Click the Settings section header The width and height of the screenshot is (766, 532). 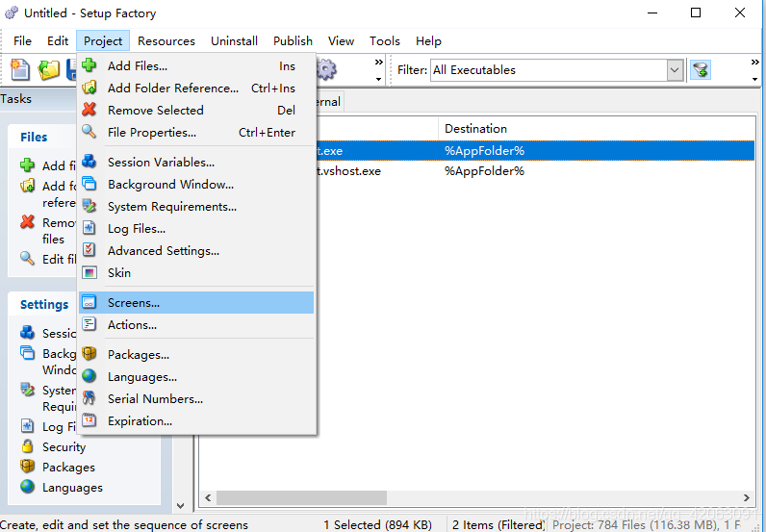pos(44,304)
